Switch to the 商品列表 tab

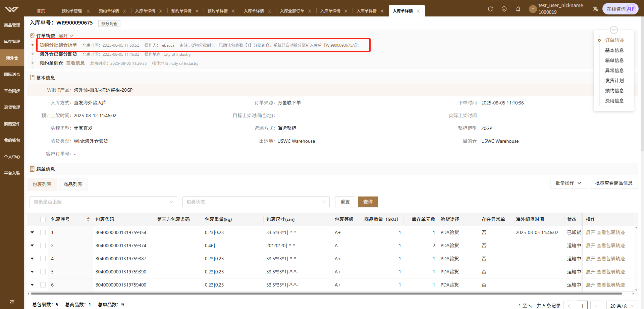point(73,184)
